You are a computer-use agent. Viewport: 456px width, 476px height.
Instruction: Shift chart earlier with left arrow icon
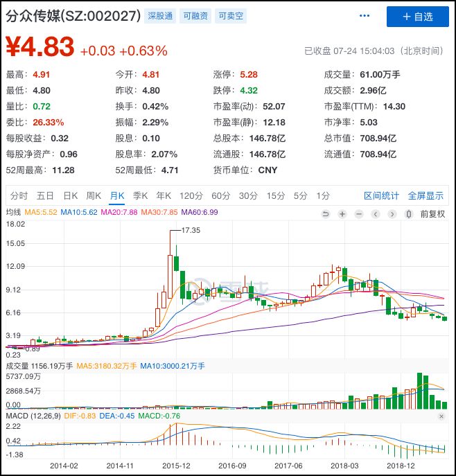(376, 214)
